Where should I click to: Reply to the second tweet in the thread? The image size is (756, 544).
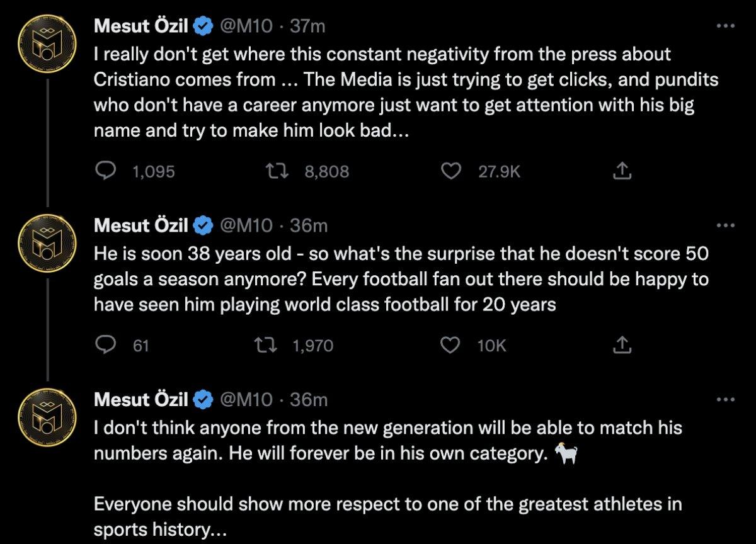click(106, 345)
